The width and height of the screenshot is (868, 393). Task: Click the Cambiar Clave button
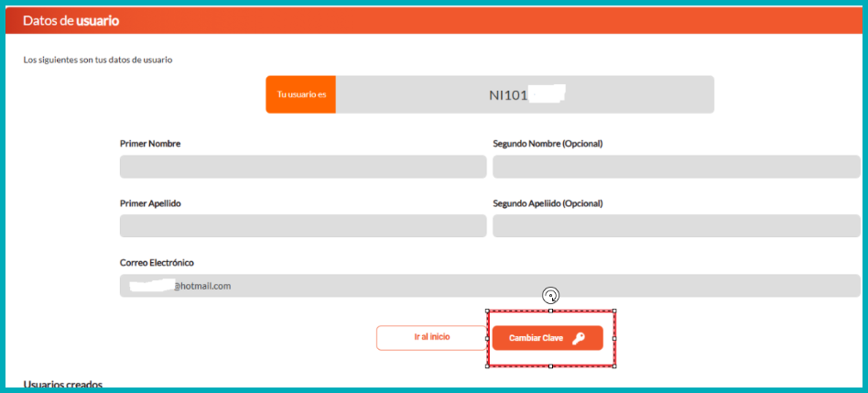(548, 338)
